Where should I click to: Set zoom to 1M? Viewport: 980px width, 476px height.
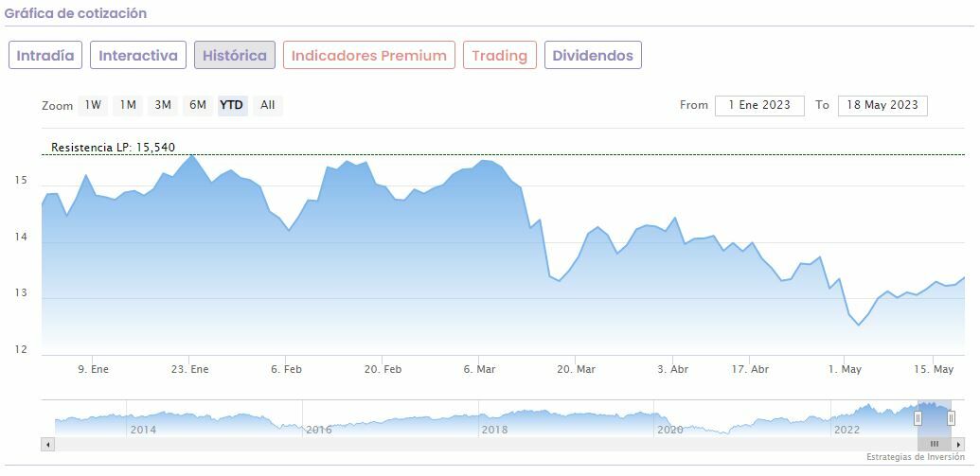pyautogui.click(x=128, y=105)
